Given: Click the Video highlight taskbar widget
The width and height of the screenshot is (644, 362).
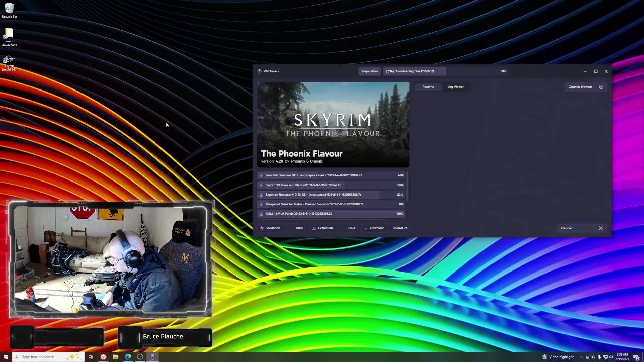Looking at the screenshot, I should click(x=557, y=357).
